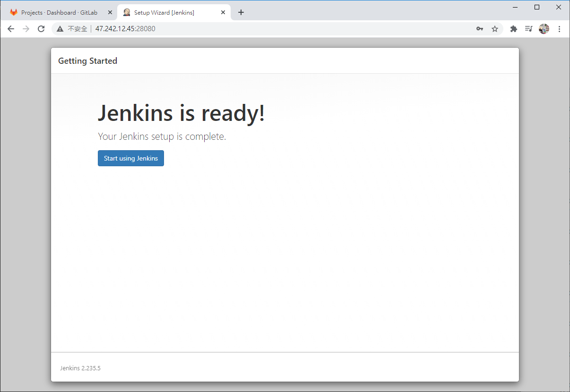Viewport: 570px width, 392px height.
Task: Click the GitLab fox favicon
Action: [14, 13]
